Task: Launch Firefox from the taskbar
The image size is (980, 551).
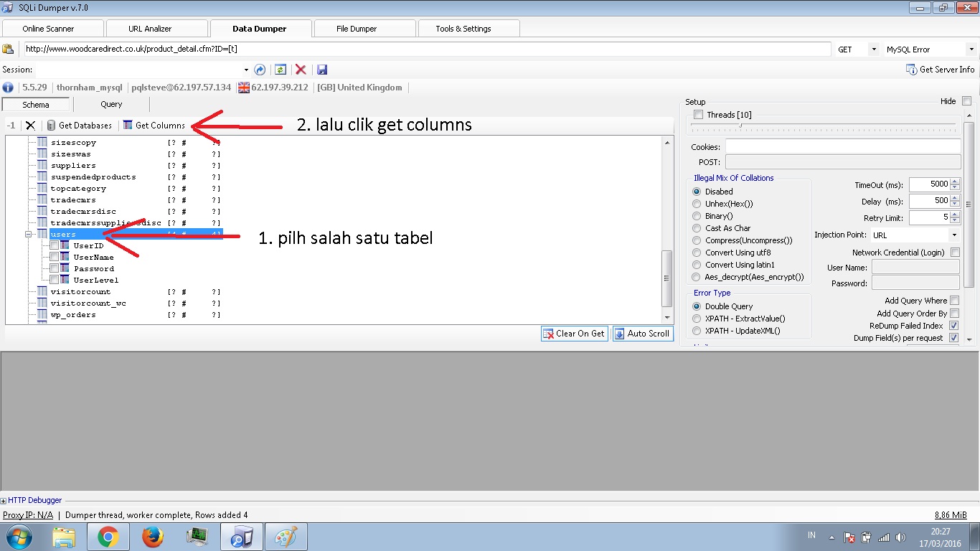Action: (x=153, y=537)
